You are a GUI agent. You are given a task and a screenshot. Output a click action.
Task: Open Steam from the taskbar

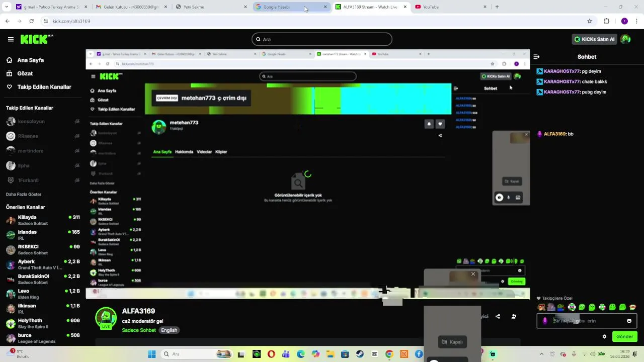(360, 354)
